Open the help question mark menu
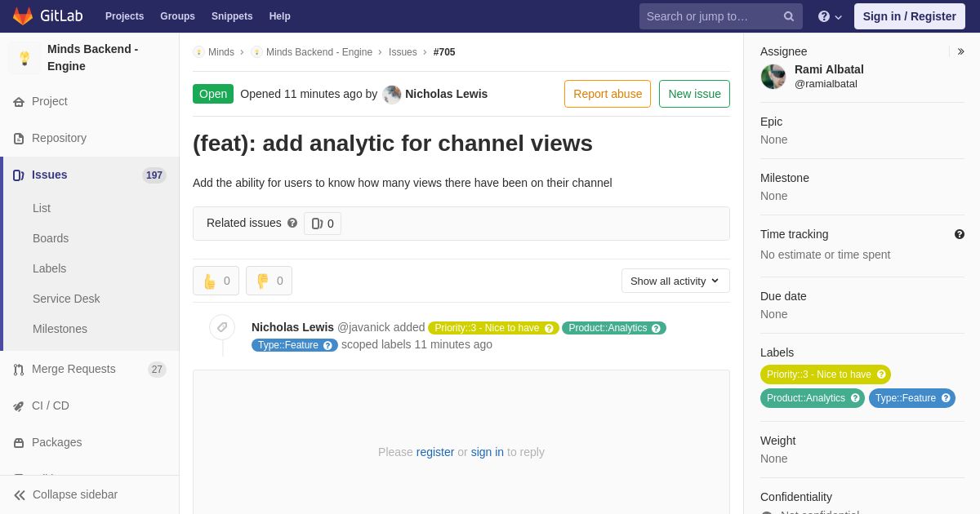The height and width of the screenshot is (514, 980). (830, 16)
